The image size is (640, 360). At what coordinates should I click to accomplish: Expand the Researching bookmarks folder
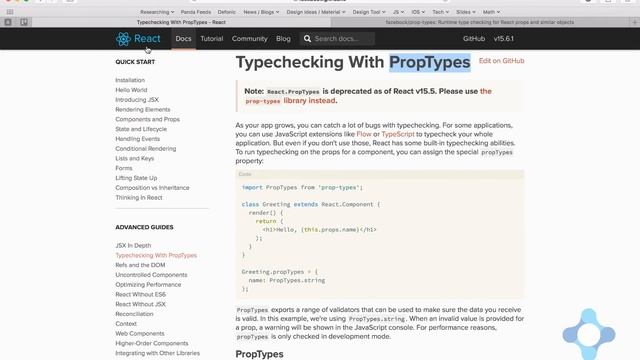coord(157,12)
